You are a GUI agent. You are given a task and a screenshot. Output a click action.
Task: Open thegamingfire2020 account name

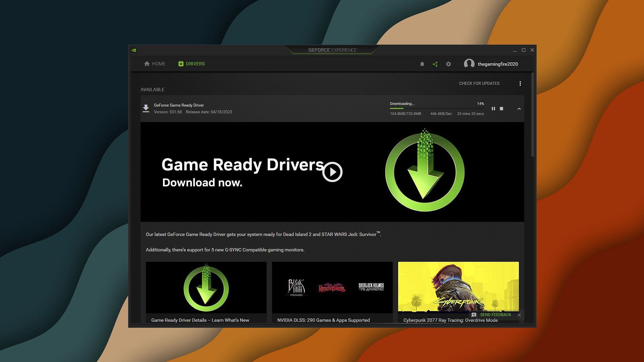[498, 64]
